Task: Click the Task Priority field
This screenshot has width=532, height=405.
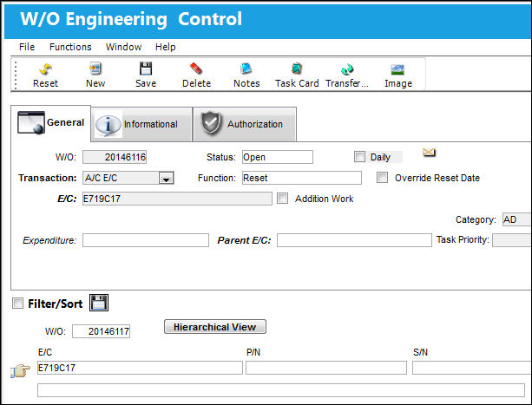Action: [x=512, y=240]
